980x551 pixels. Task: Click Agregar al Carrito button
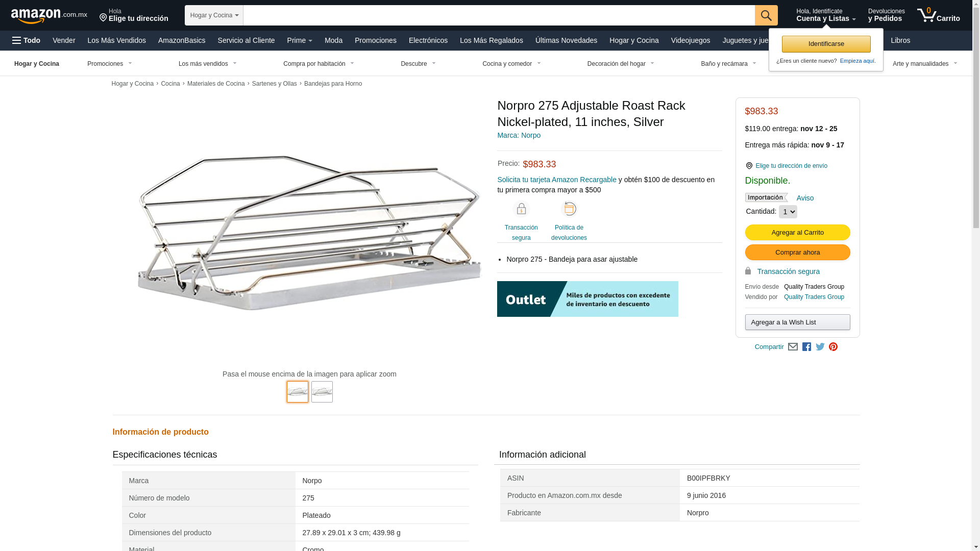(797, 233)
